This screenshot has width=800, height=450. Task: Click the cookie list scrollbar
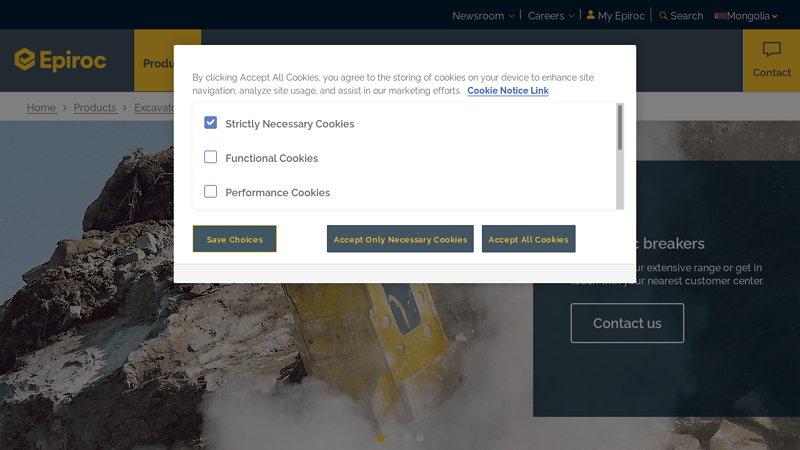[x=620, y=128]
